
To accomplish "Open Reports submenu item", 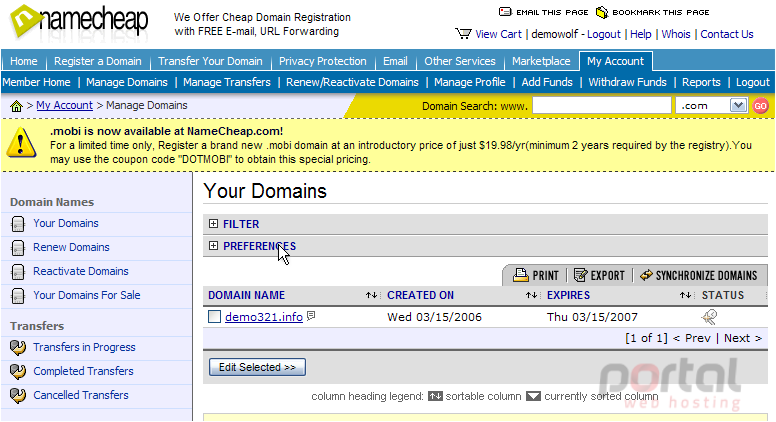I will [701, 82].
